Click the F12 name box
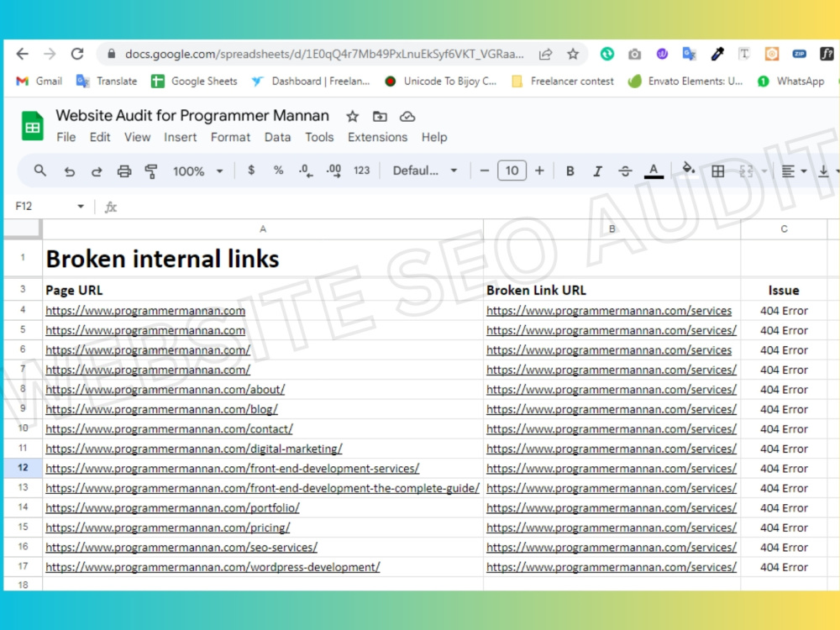840x630 pixels. 24,207
